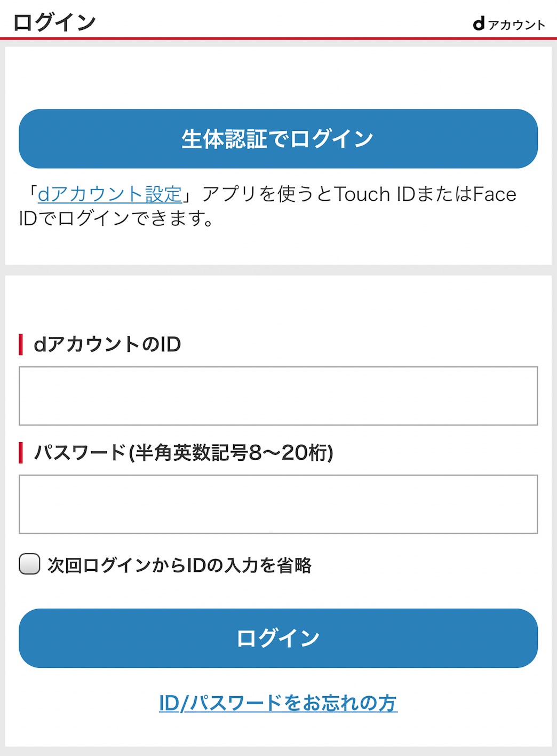Click red marker beside dアカウントのID label
The image size is (557, 756).
(21, 344)
